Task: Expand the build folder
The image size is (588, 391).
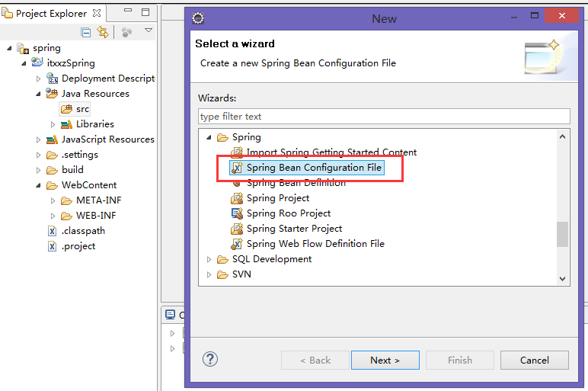Action: 38,171
